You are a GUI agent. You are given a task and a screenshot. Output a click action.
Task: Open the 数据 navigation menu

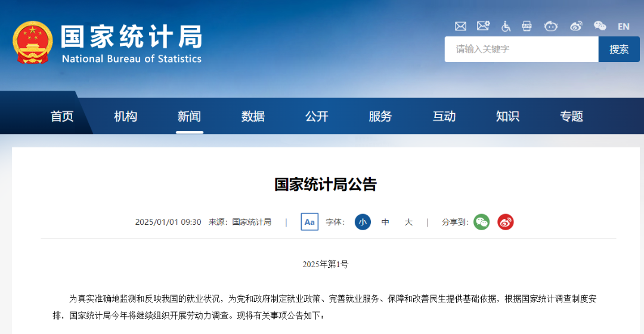coord(253,116)
